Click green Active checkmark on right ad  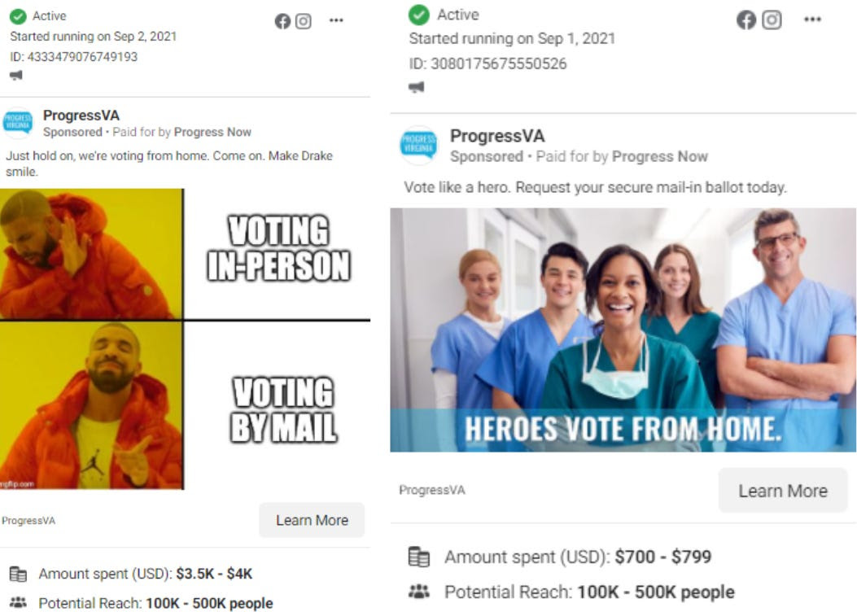pos(419,15)
